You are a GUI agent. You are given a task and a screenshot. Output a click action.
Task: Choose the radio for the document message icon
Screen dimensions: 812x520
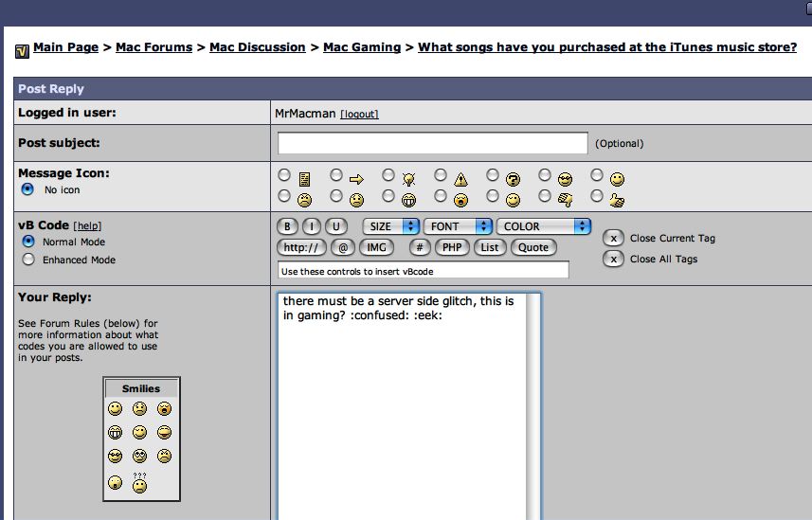(x=284, y=174)
